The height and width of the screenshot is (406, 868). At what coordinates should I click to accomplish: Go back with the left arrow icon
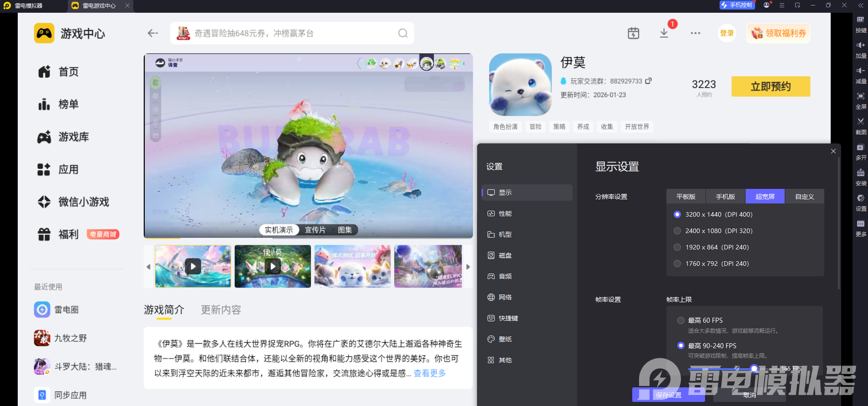152,33
